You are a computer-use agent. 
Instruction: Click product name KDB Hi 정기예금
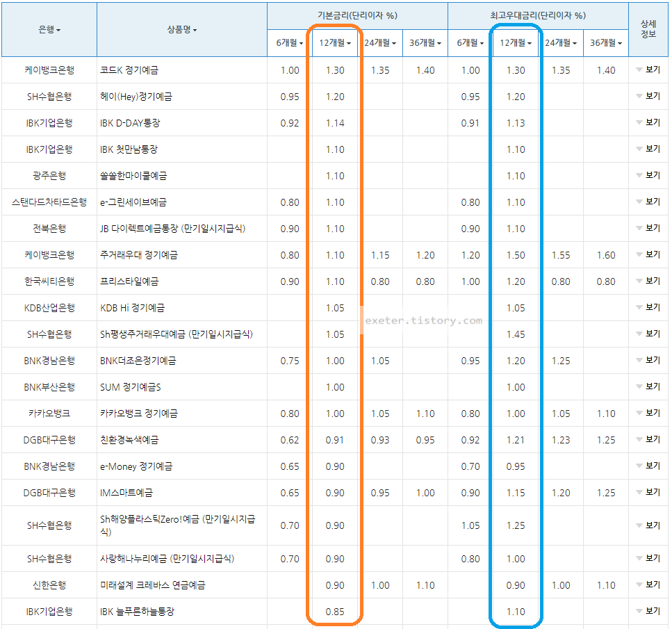(132, 308)
